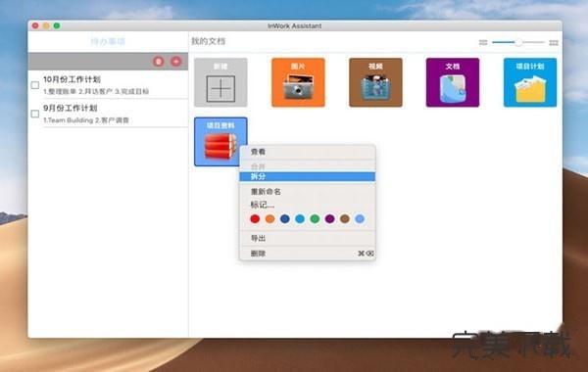Select the 项目资料 red archive folder
This screenshot has height=372, width=588.
[220, 142]
